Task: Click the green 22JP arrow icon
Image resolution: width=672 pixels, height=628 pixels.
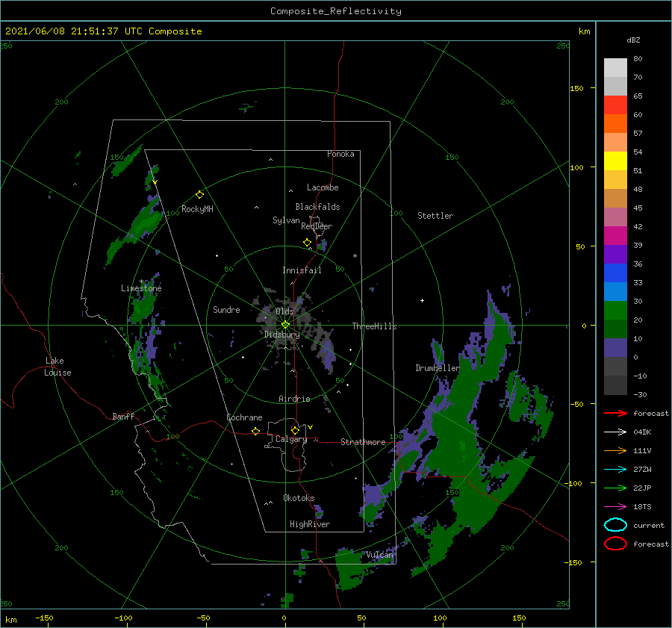Action: point(615,488)
